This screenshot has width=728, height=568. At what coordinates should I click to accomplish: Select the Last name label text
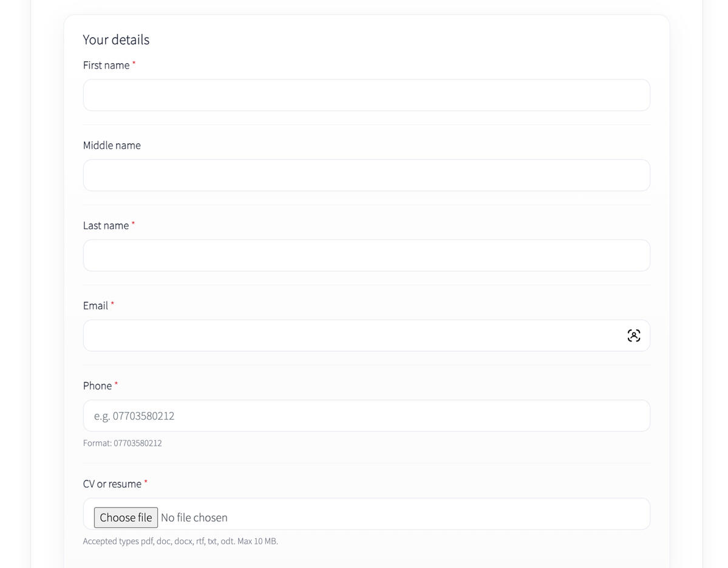[x=106, y=226]
